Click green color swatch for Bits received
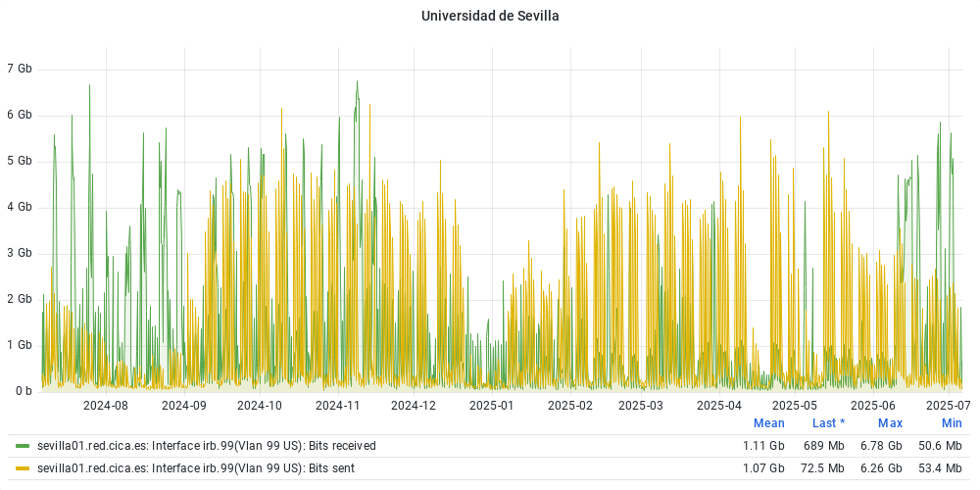 (x=24, y=446)
